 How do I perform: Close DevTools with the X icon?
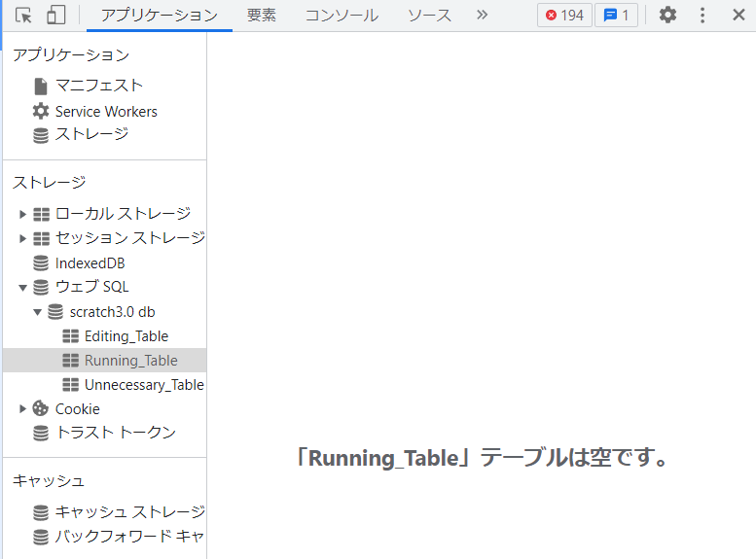pos(738,15)
